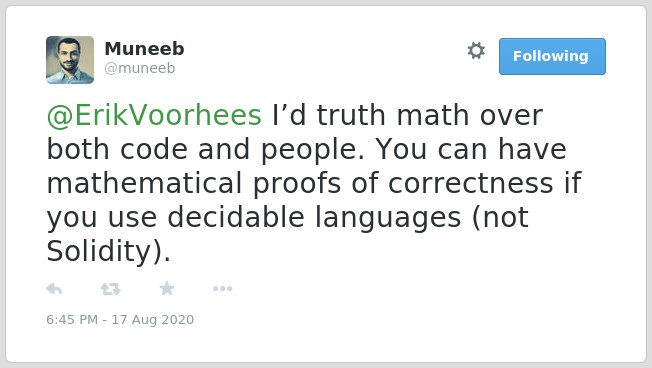Screen dimensions: 652x368
Task: Reply to Muneeb's tweet
Action: [54, 289]
